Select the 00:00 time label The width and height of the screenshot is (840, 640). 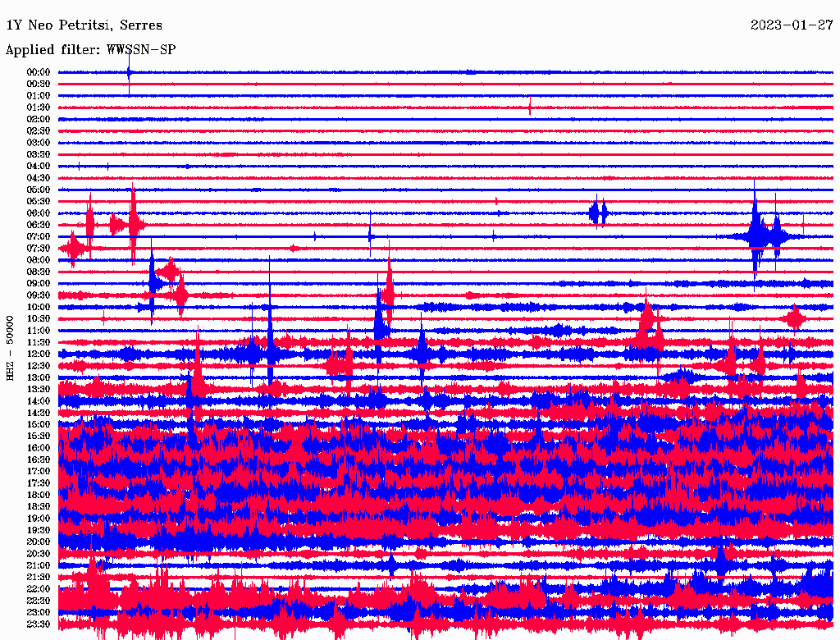[39, 72]
